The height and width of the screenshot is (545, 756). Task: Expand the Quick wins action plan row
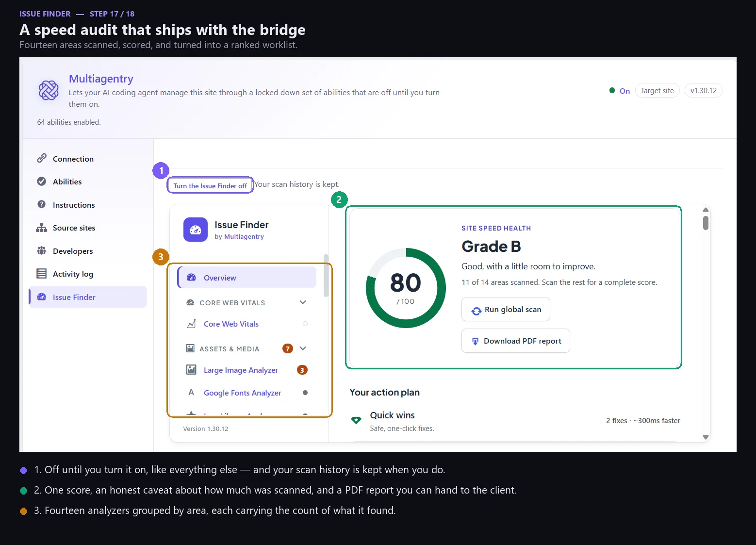515,421
